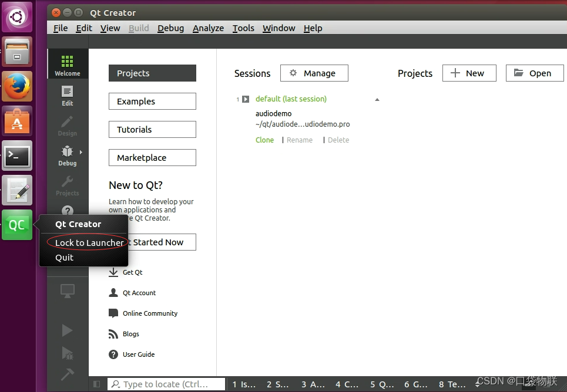Open the Edit menu
The width and height of the screenshot is (567, 392).
tap(84, 28)
